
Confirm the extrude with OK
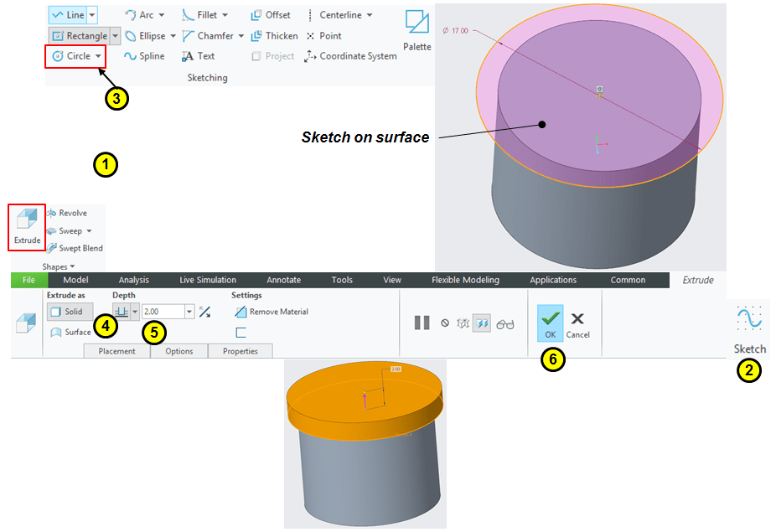click(x=550, y=323)
